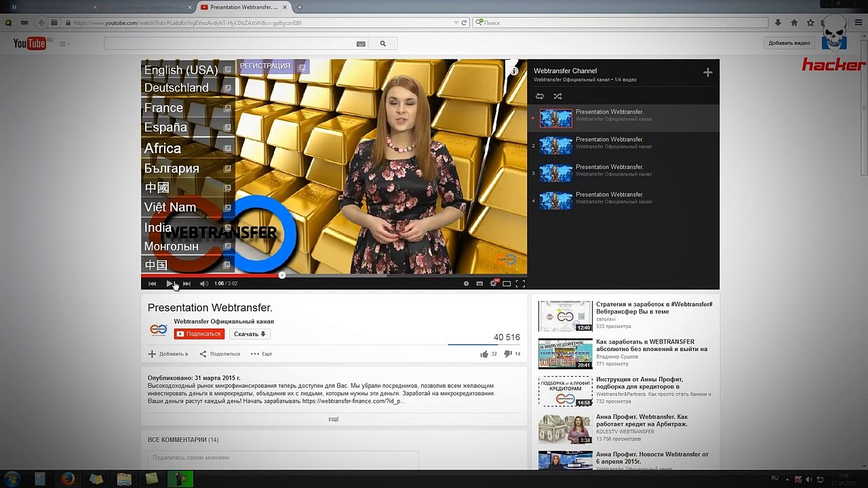The width and height of the screenshot is (868, 488).
Task: Open the on-screen keyboard icon in search
Action: pos(361,44)
